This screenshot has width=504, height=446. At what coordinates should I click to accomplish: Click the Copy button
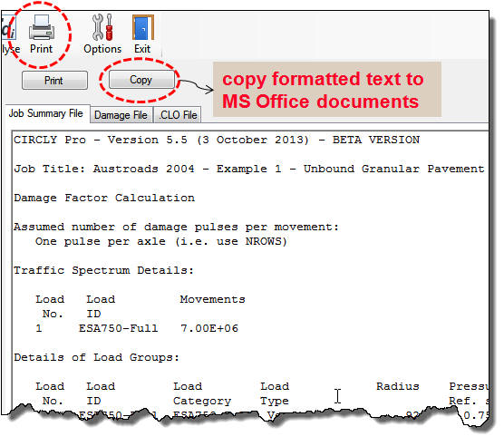[x=141, y=80]
